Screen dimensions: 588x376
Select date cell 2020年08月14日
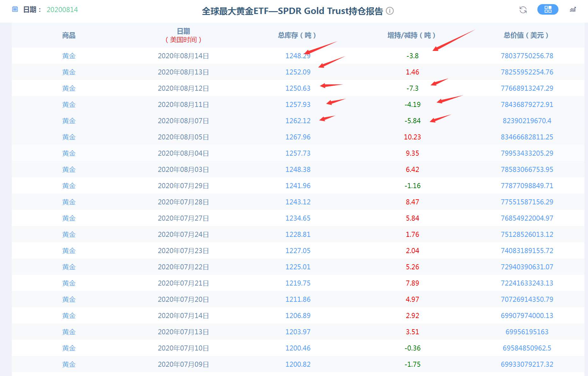183,56
